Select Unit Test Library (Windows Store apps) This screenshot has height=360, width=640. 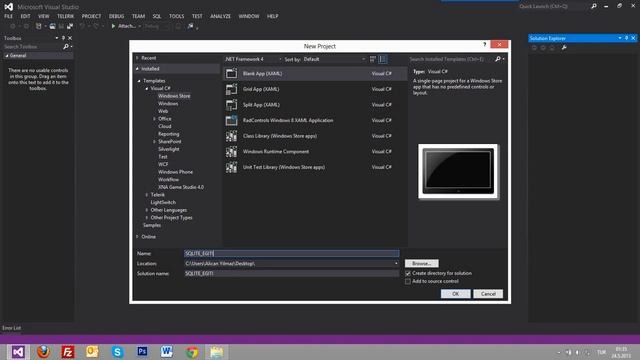click(x=315, y=167)
